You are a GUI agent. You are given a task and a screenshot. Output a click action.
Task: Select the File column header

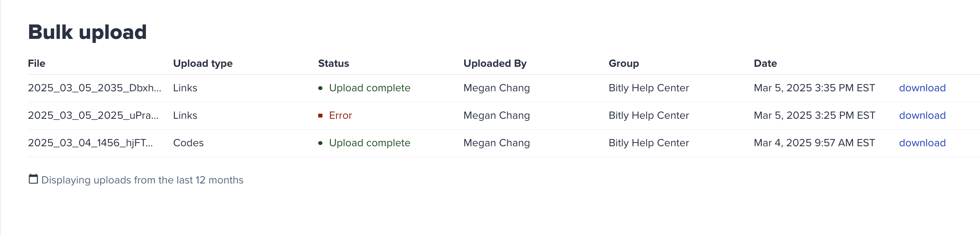pos(36,63)
